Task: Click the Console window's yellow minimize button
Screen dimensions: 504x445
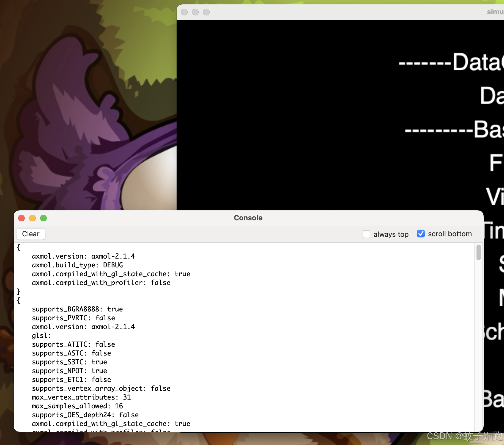Action: point(32,218)
